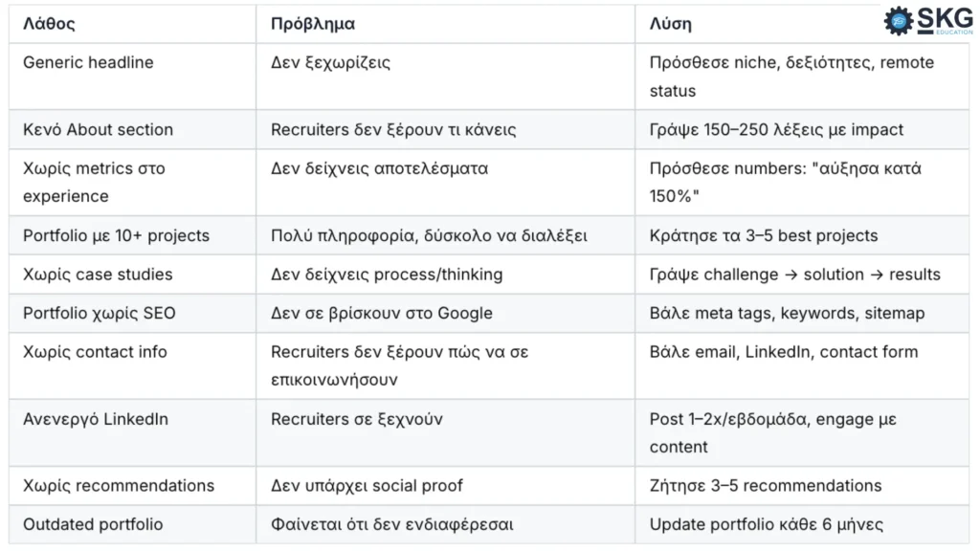
Task: Click the SKG Education gear logo icon
Action: (x=899, y=21)
